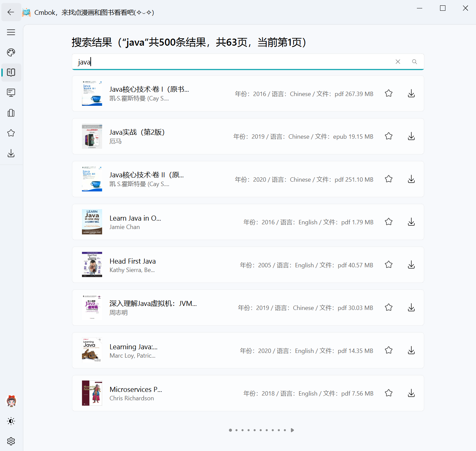Click the back arrow button
The width and height of the screenshot is (476, 451).
tap(11, 12)
